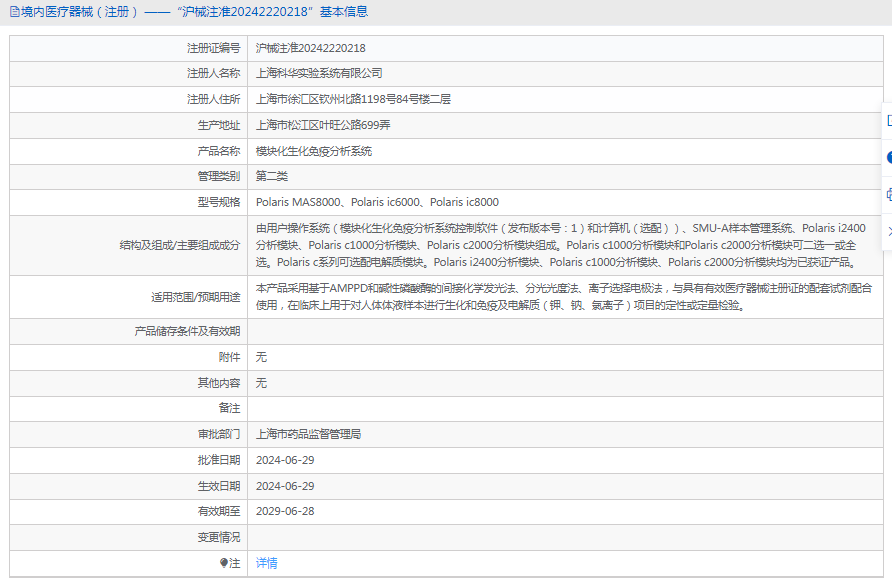Click the document icon beside the page title
Viewport: 892px width, 585px height.
14,12
